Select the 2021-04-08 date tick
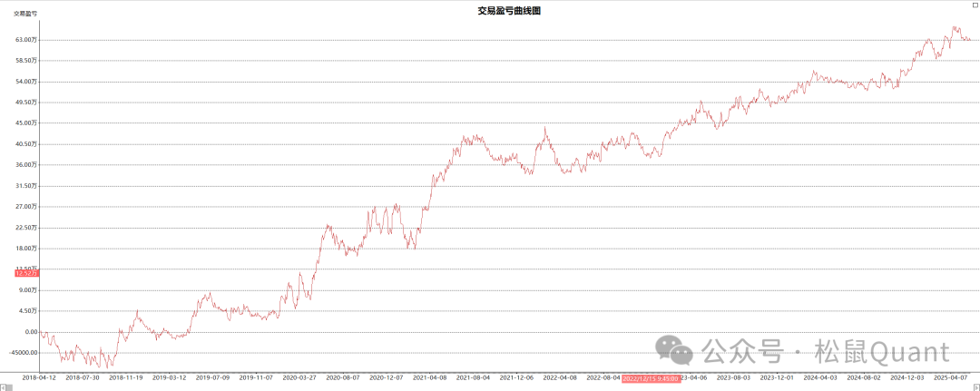 click(430, 377)
